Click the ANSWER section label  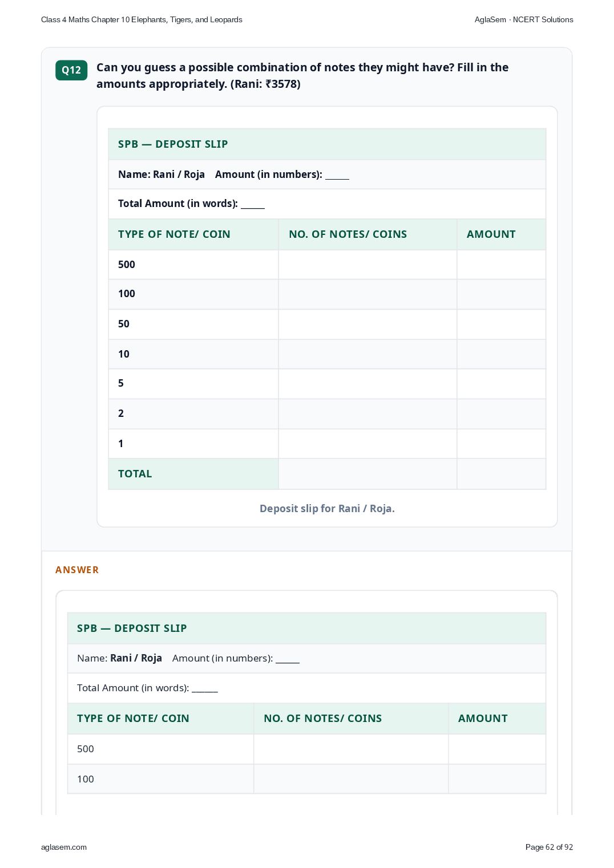77,570
